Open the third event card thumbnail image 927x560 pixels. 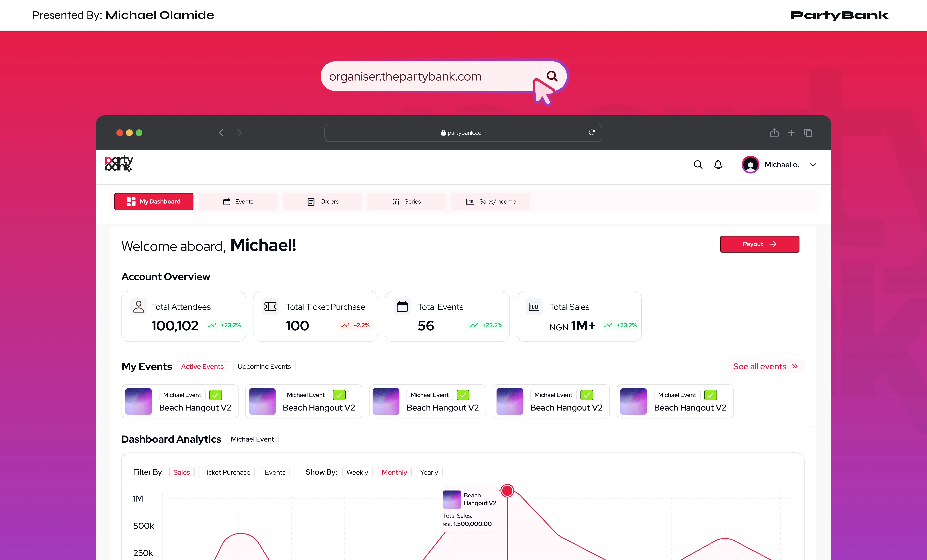pos(386,401)
